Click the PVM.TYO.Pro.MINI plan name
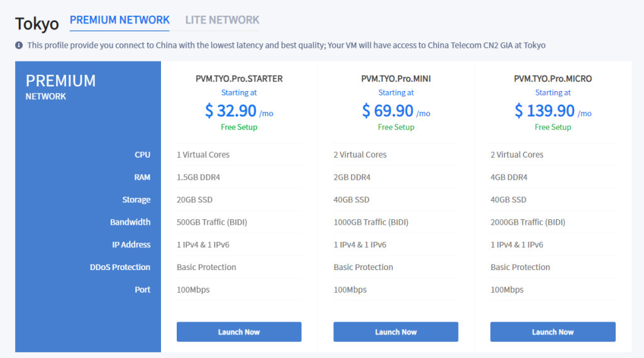The width and height of the screenshot is (644, 358). 396,79
